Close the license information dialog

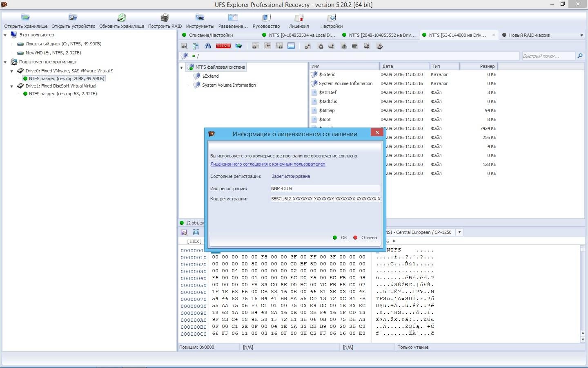coord(377,132)
